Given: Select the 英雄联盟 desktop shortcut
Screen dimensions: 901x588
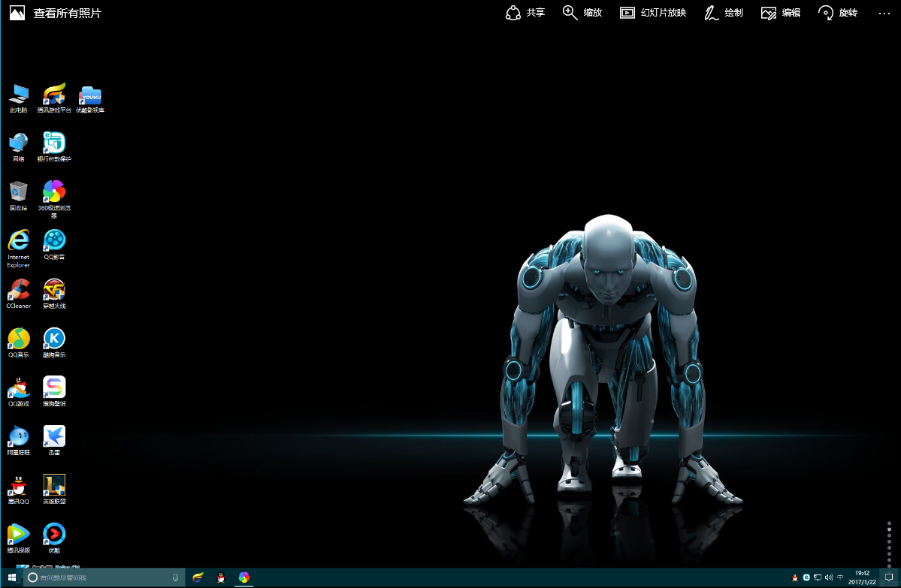Looking at the screenshot, I should [x=54, y=485].
